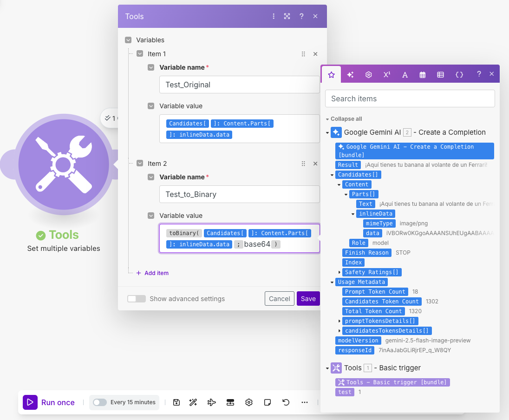Click Collapse all in mapping panel

pyautogui.click(x=346, y=119)
